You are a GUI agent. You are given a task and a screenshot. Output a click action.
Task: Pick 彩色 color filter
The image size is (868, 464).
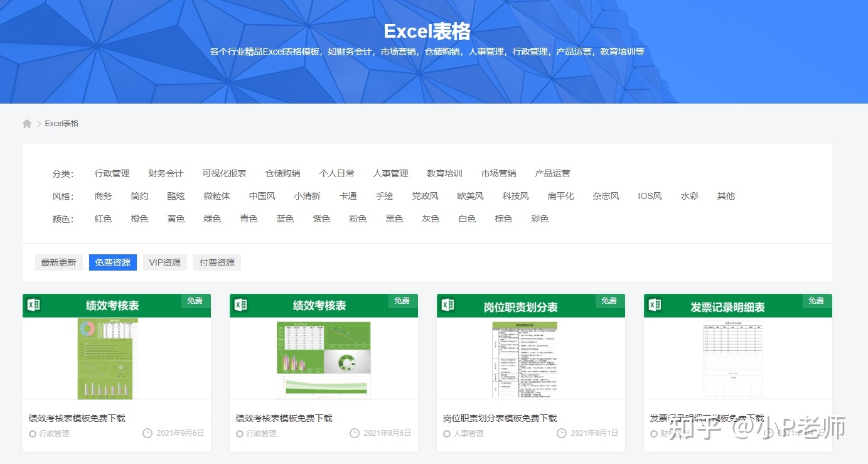click(540, 219)
